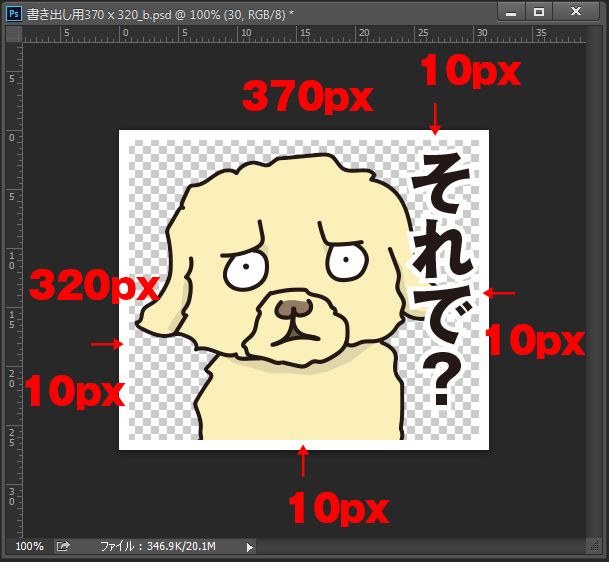Screen dimensions: 609x562
Task: Click the horizontal ruler at the top
Action: click(x=300, y=35)
